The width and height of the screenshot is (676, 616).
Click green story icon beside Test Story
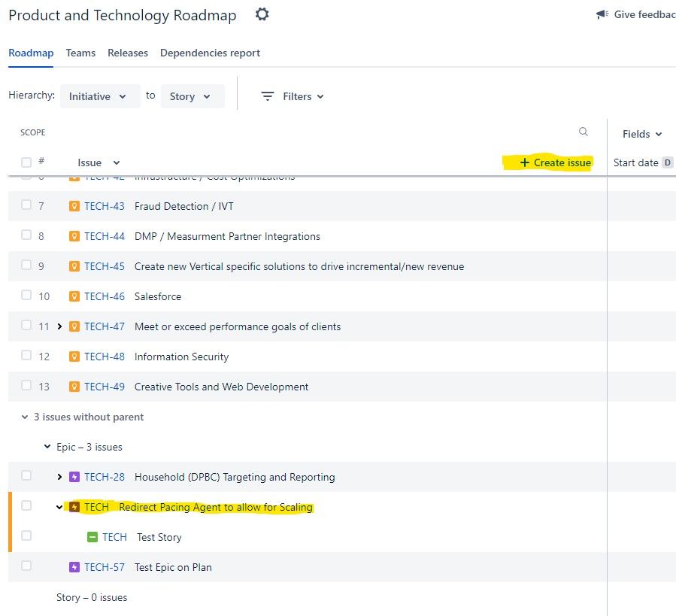(92, 537)
